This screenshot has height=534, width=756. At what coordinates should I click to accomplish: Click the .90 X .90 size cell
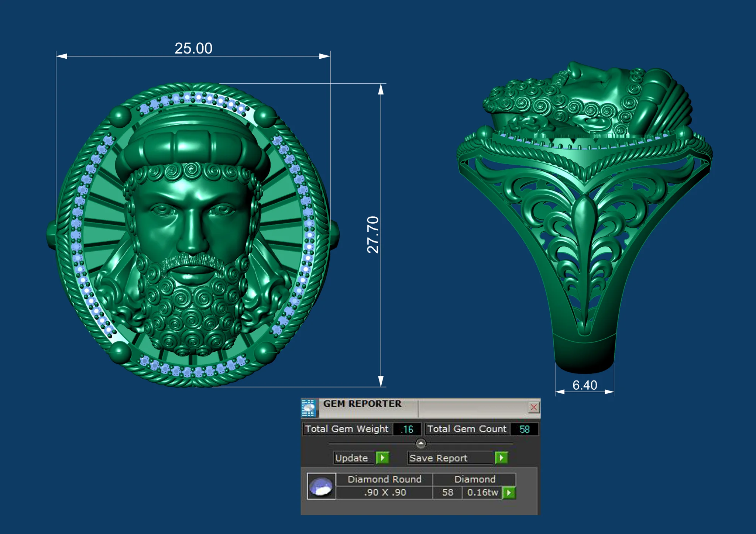tap(384, 493)
